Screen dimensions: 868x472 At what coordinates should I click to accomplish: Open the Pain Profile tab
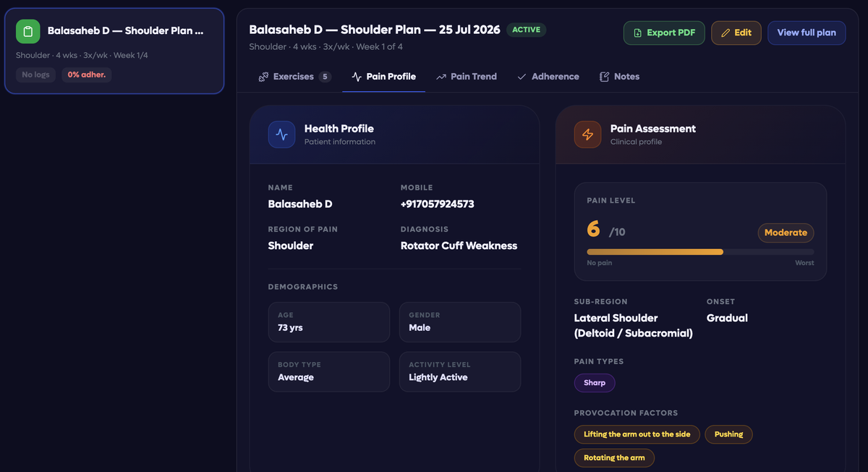[383, 77]
